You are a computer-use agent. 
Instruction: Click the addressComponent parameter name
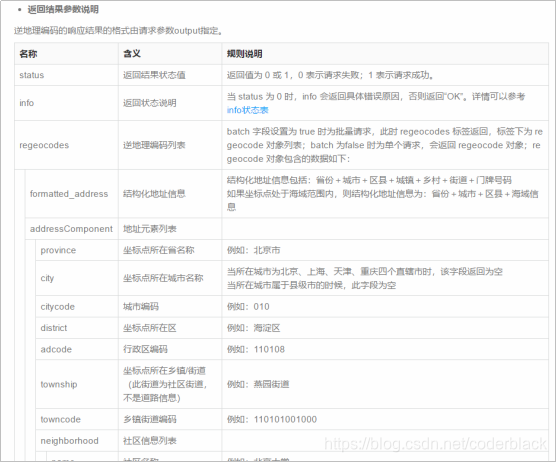71,229
